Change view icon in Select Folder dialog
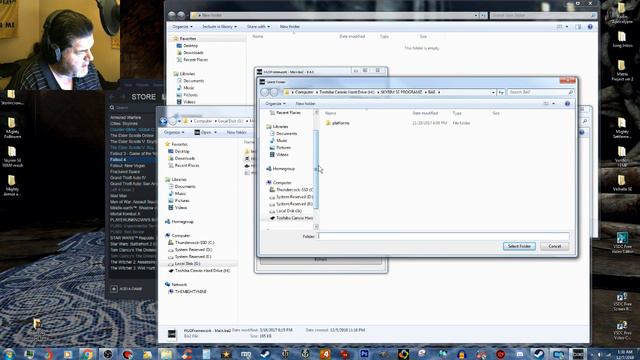 point(547,104)
